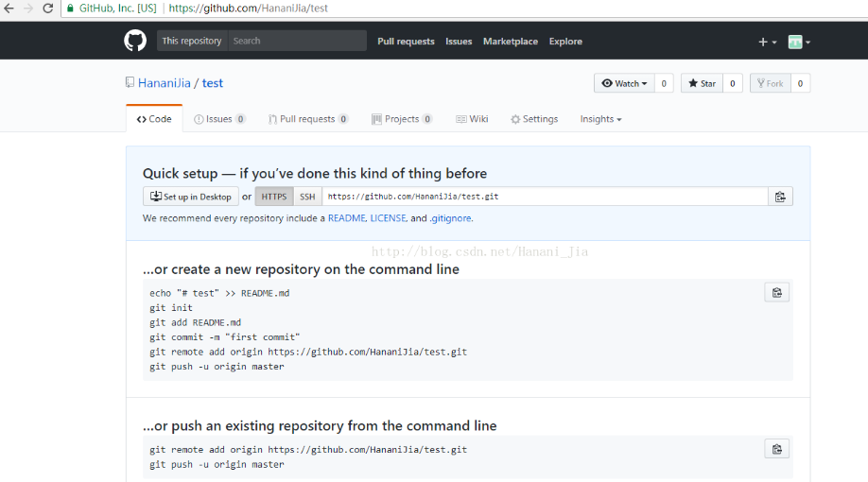Open the Watch dropdown
868x482 pixels.
pos(624,83)
